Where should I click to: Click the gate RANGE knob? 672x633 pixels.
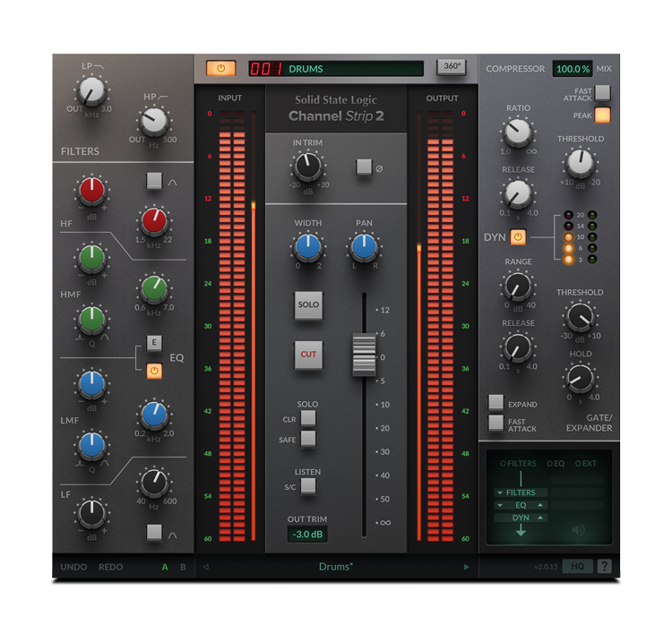click(518, 287)
